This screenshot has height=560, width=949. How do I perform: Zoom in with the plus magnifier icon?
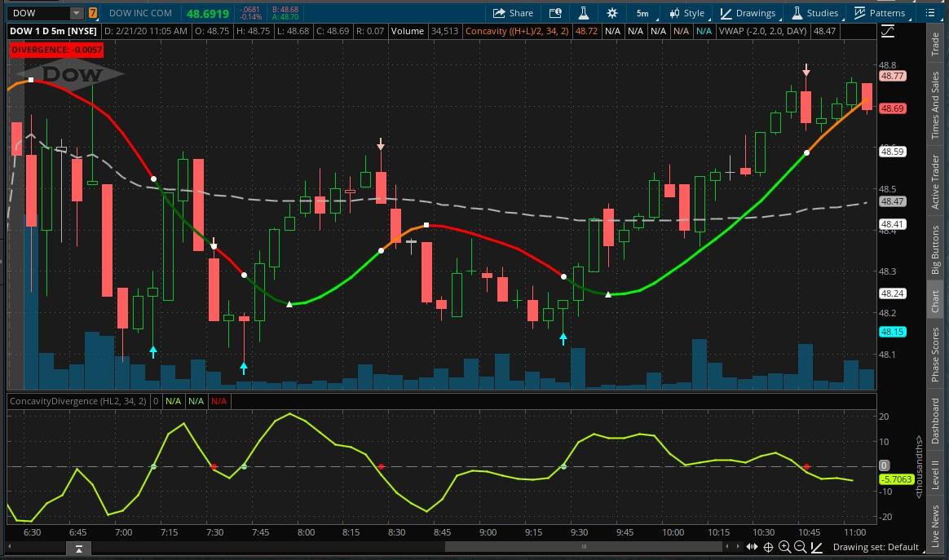pos(784,547)
